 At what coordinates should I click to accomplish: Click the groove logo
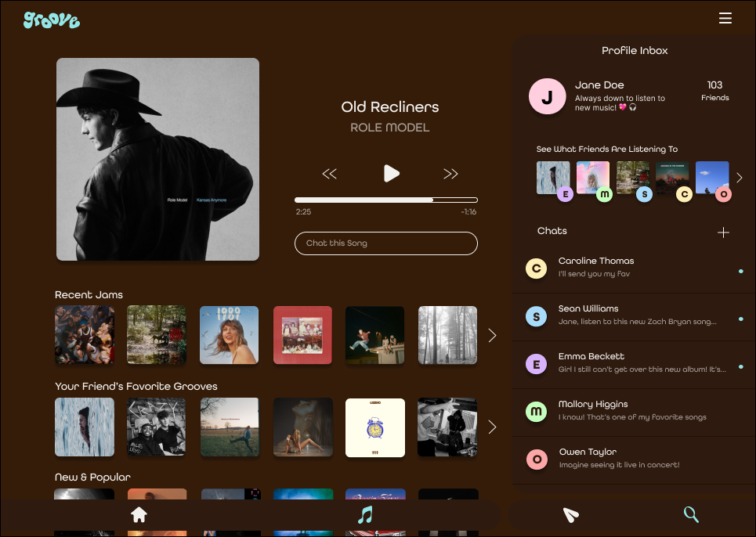tap(52, 20)
